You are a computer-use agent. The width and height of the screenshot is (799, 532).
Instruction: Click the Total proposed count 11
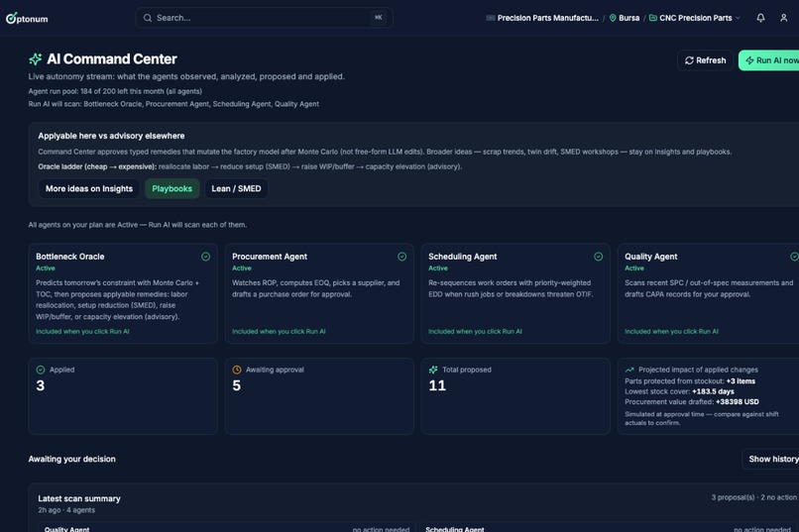(437, 385)
